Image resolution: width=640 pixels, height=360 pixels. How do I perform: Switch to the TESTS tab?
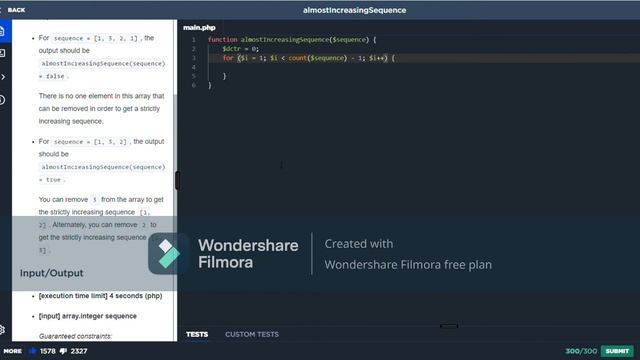click(x=197, y=334)
